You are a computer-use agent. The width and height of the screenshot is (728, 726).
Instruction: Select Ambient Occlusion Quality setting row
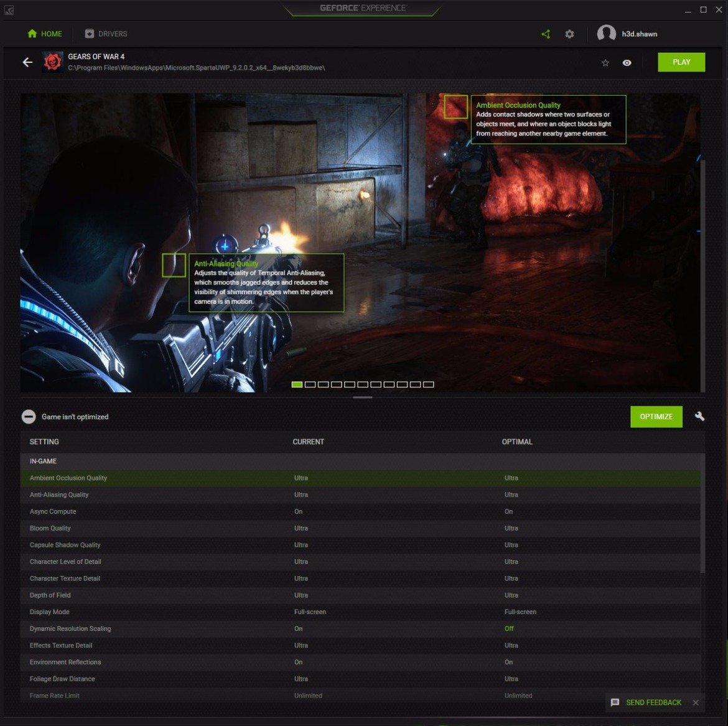[360, 478]
